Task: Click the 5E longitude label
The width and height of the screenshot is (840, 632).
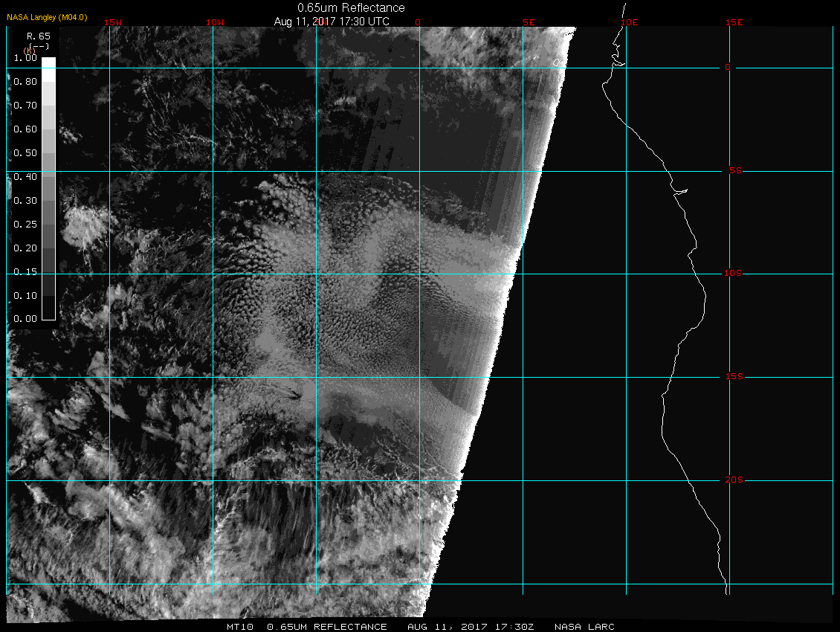Action: pyautogui.click(x=529, y=22)
